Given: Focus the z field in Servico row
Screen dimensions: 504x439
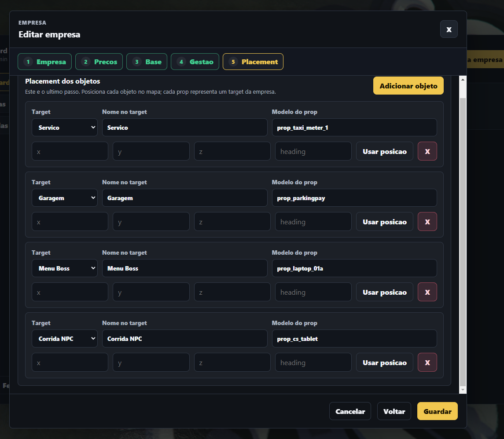Looking at the screenshot, I should [x=232, y=151].
